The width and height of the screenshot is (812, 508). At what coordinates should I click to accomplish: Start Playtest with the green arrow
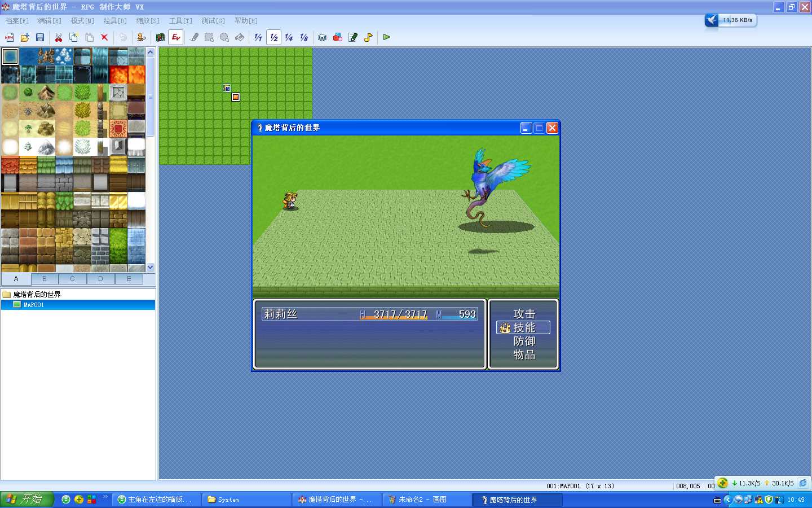point(387,37)
